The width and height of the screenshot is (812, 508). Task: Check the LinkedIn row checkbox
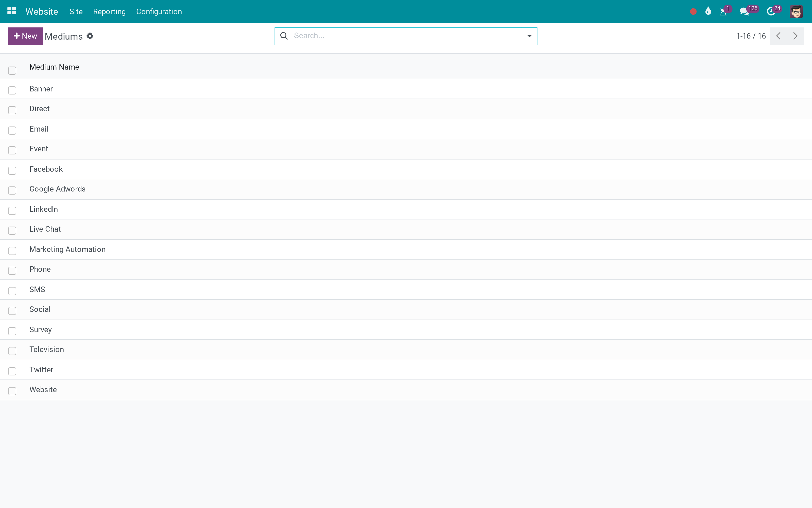(x=12, y=211)
